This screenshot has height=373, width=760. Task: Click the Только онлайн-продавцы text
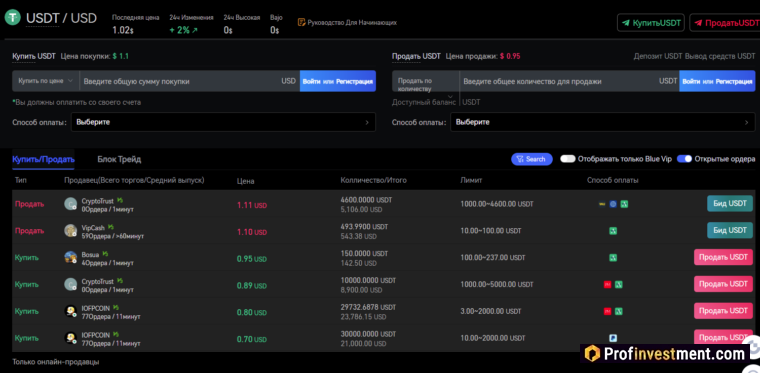[x=56, y=362]
